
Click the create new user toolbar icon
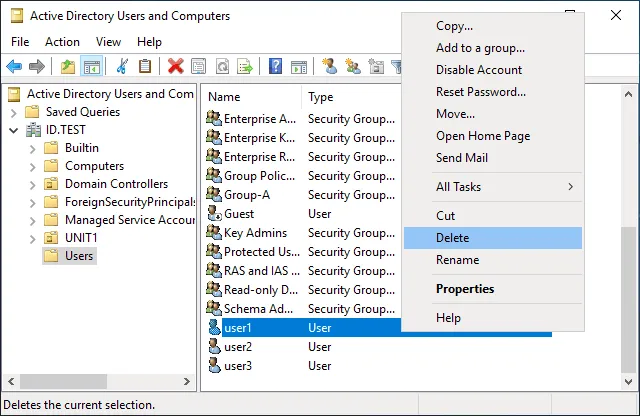[x=329, y=67]
